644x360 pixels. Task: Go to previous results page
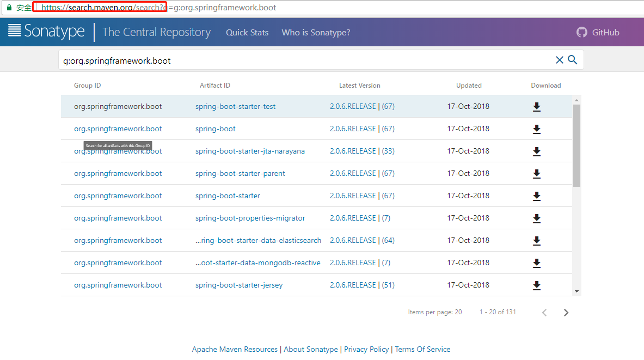click(x=544, y=313)
